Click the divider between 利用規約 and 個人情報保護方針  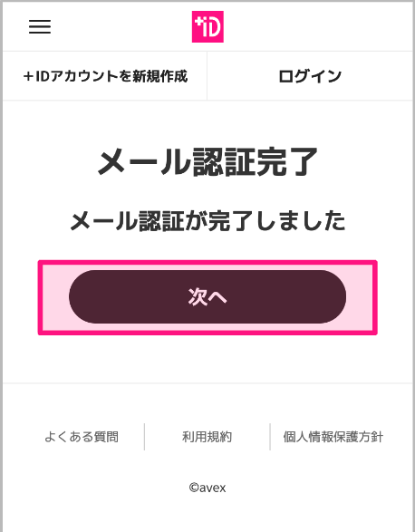pos(270,437)
